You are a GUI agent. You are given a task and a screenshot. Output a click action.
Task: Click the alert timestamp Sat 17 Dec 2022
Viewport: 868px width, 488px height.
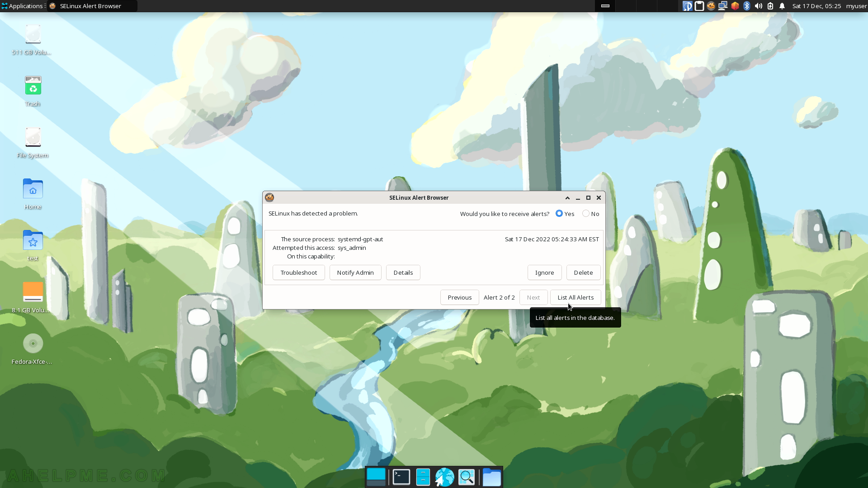point(552,239)
